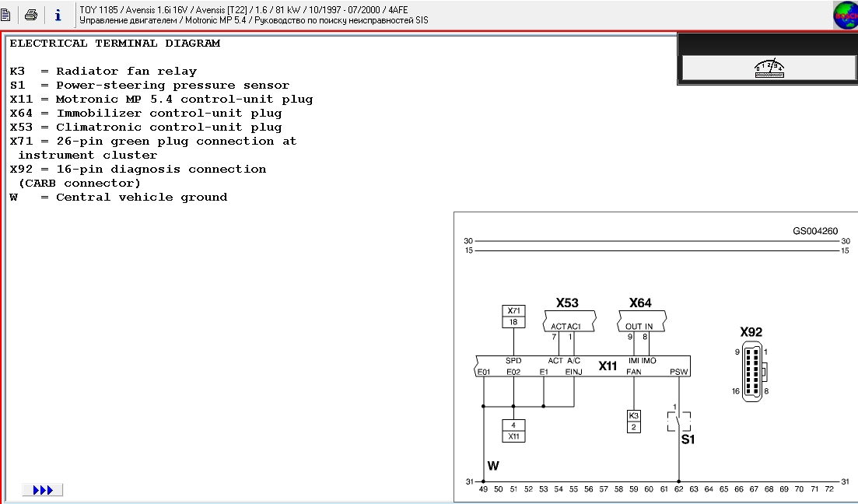Click the X11 label on control unit
This screenshot has height=504, width=858.
click(608, 366)
